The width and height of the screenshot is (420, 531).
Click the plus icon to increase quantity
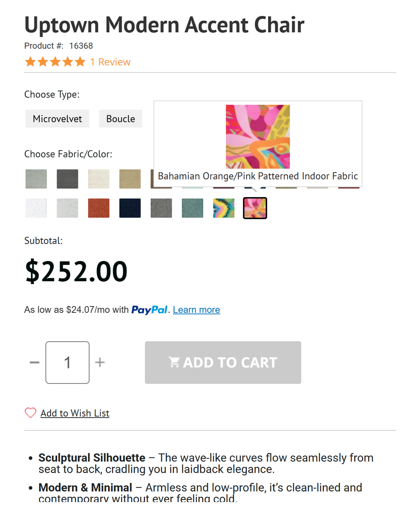100,362
